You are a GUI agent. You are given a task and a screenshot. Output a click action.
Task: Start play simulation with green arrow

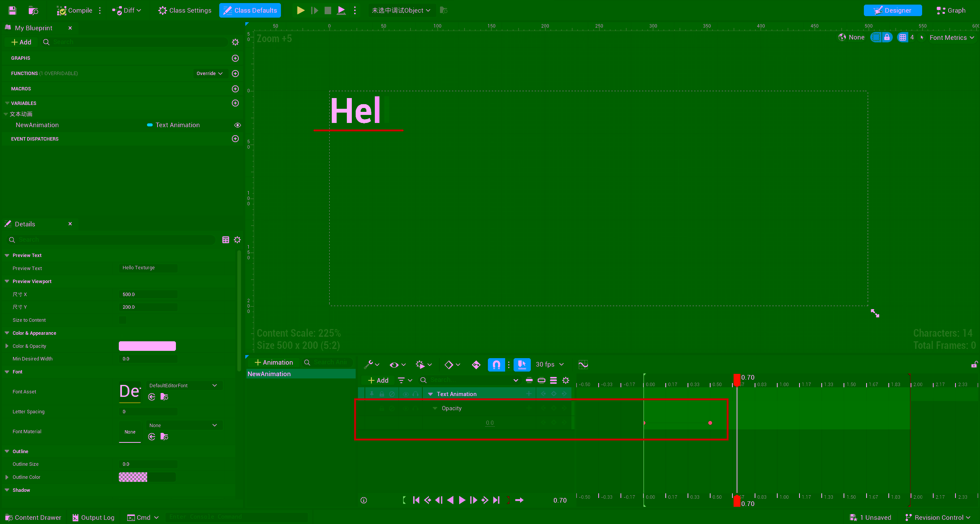pos(301,10)
